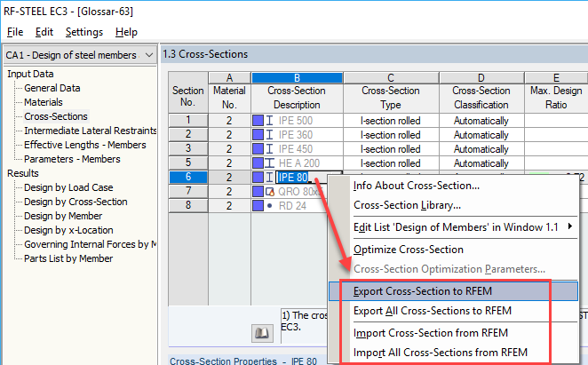Expand Edit List 'Design of Members' submenu arrow
The width and height of the screenshot is (588, 365).
[x=570, y=226]
